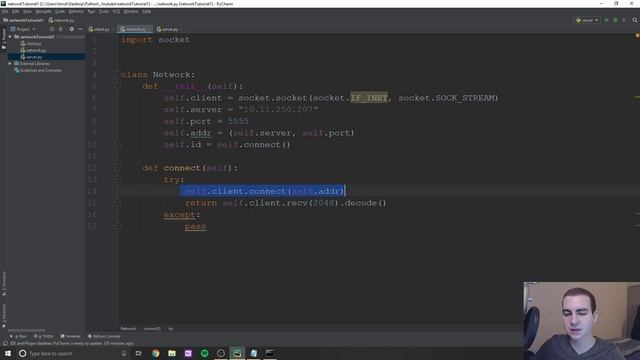Open Google Chrome from taskbar
This screenshot has width=640, height=360.
(156, 353)
